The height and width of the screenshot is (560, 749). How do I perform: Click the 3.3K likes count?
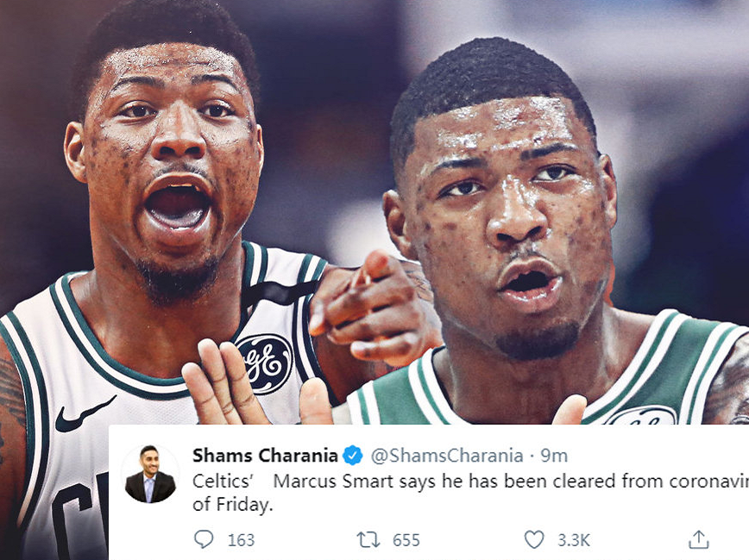coord(574,540)
